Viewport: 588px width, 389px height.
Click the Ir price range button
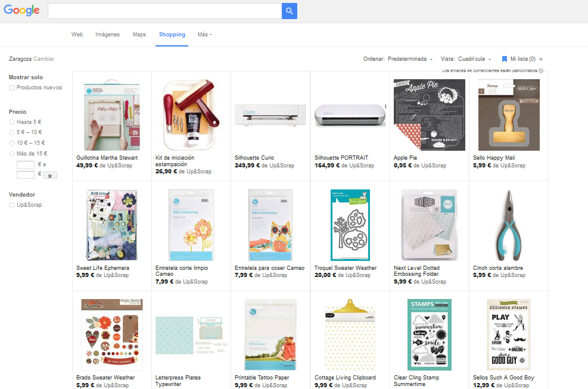click(50, 176)
